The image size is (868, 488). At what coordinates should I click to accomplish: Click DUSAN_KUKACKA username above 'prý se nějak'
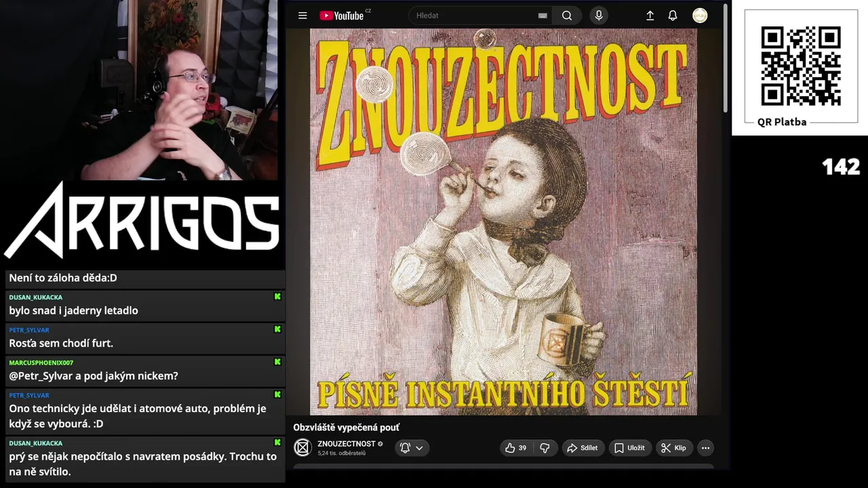tap(35, 443)
